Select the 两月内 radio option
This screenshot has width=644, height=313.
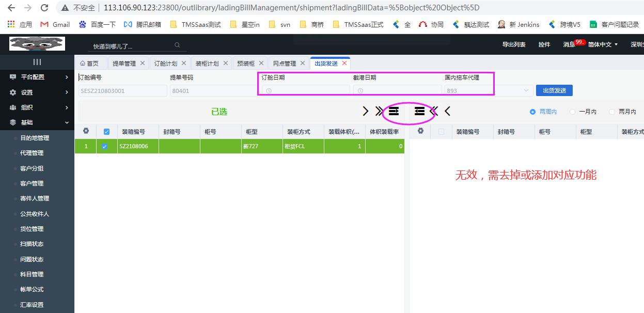(622, 112)
